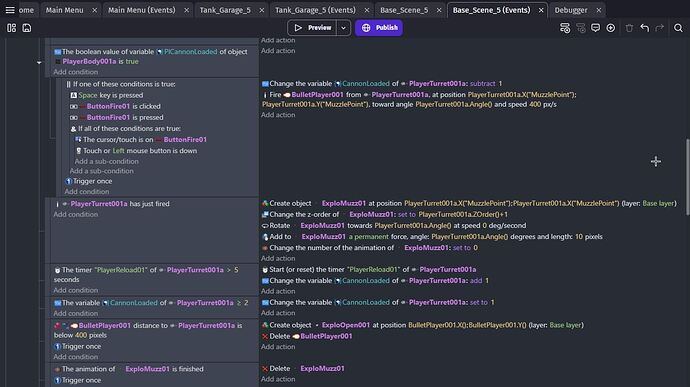Click the delete trash icon in toolbar
This screenshot has height=387, width=690.
629,28
